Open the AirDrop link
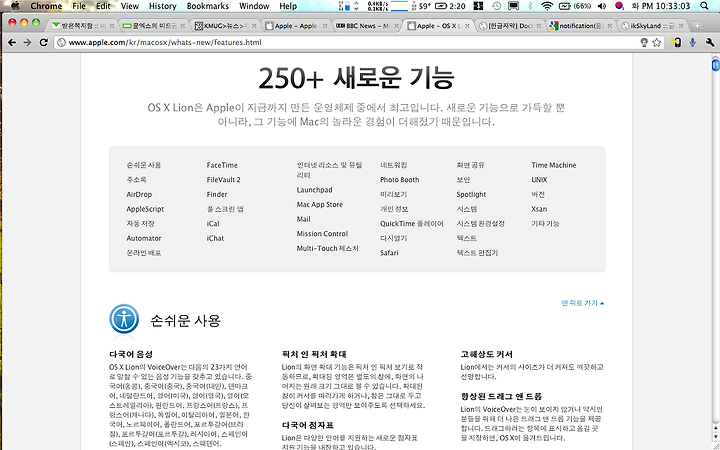720x450 pixels. (139, 194)
